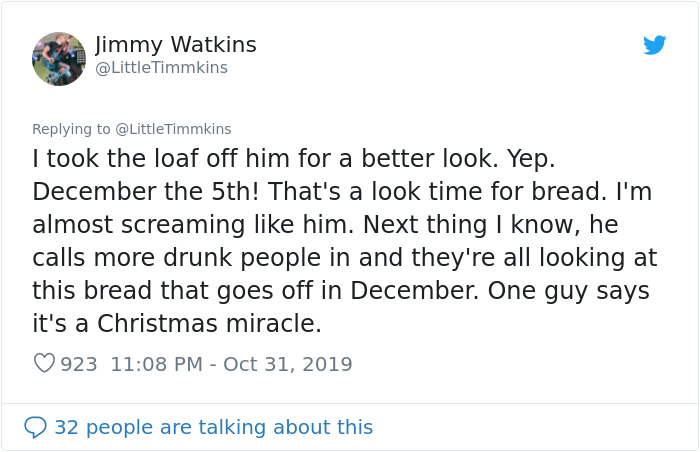Click the speech bubble reply icon
700x452 pixels.
click(x=35, y=427)
